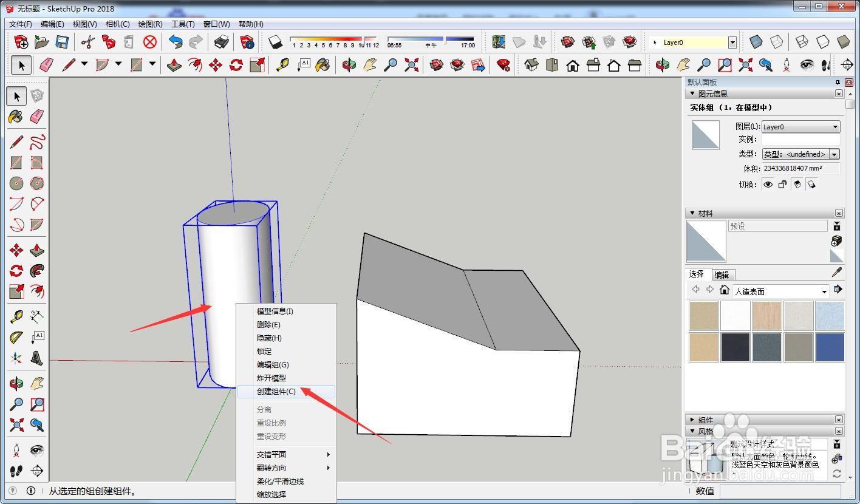
Task: Open the 图层 Layer0 dropdown in Entity Info
Action: (x=800, y=127)
